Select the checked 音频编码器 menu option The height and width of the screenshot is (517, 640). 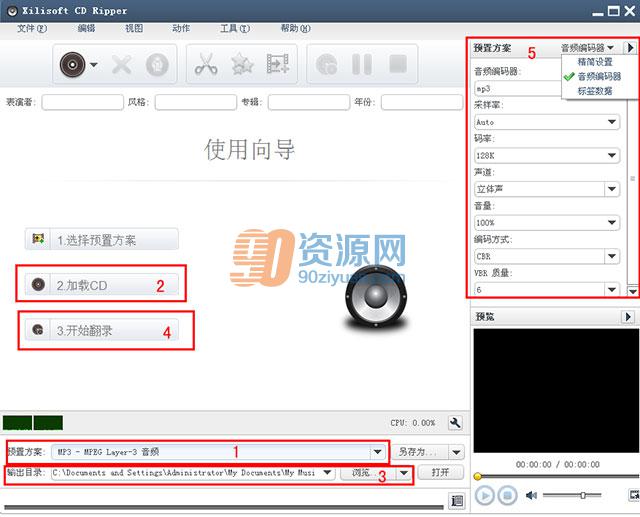(599, 76)
